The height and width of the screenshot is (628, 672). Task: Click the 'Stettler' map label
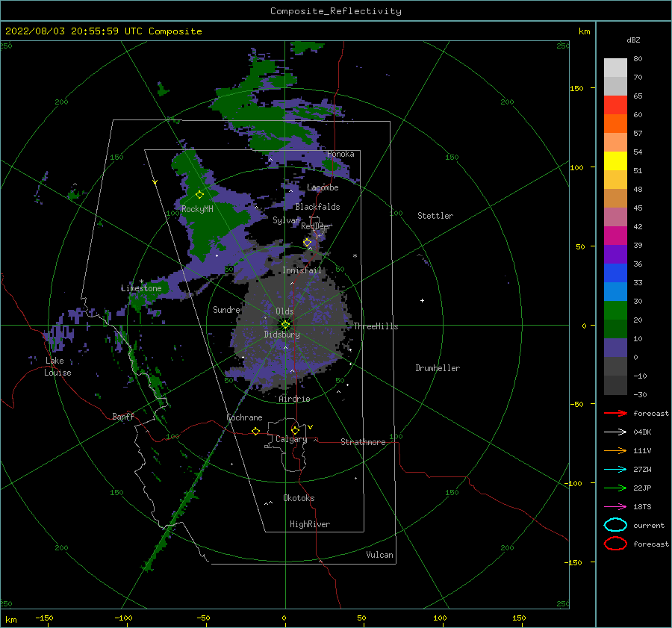[435, 216]
